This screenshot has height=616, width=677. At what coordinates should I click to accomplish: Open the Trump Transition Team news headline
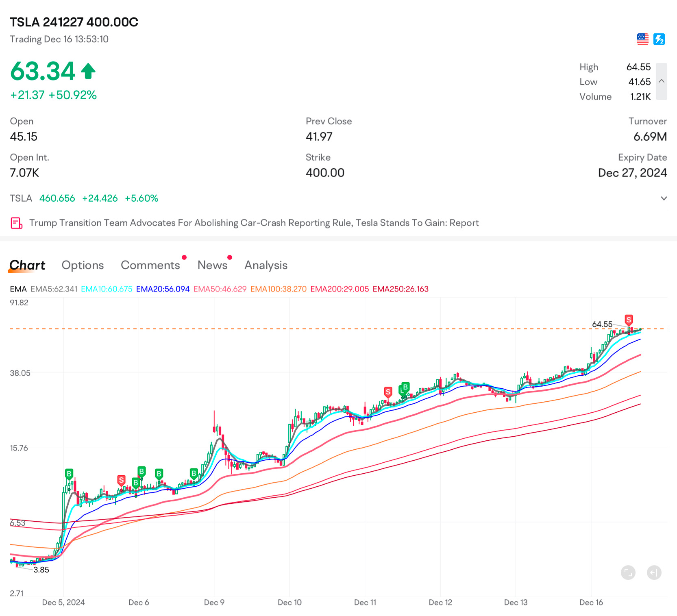(254, 223)
